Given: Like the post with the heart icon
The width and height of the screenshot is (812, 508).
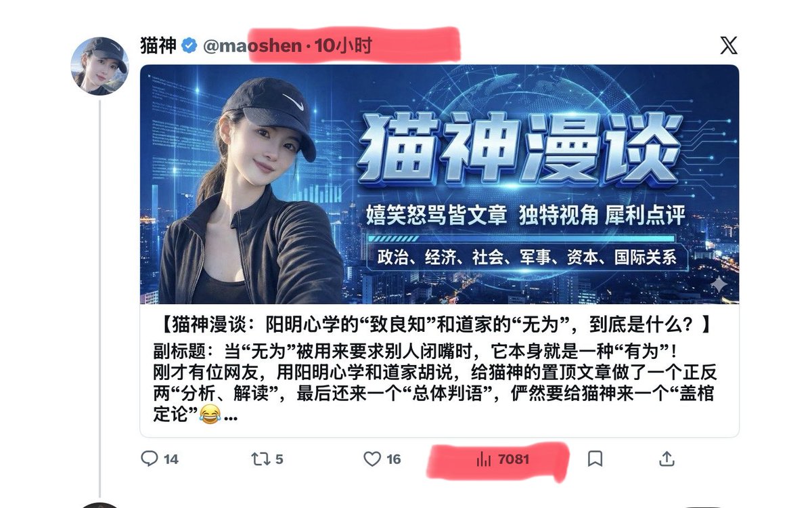Looking at the screenshot, I should [372, 459].
